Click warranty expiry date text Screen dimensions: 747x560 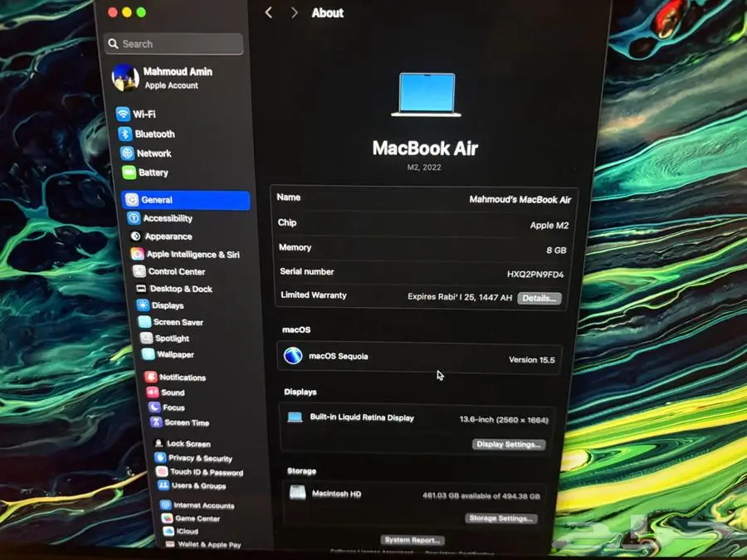tap(460, 297)
